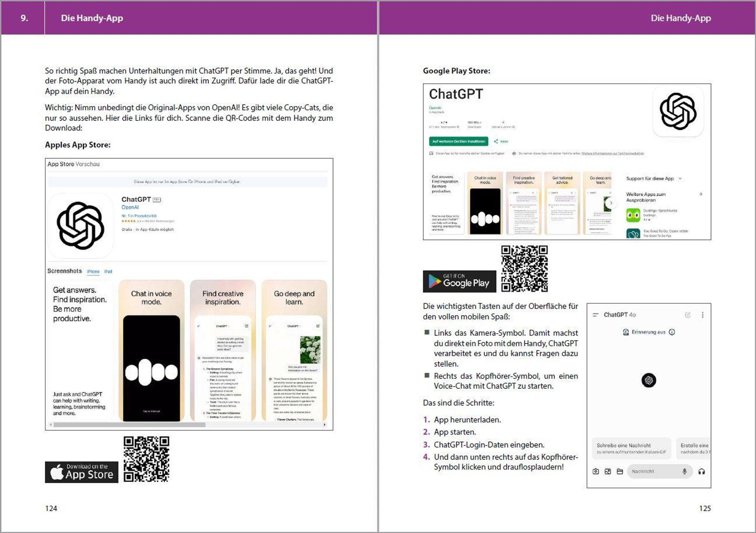Click the OpenAI developer link in App Store
This screenshot has height=533, width=756.
coord(130,207)
